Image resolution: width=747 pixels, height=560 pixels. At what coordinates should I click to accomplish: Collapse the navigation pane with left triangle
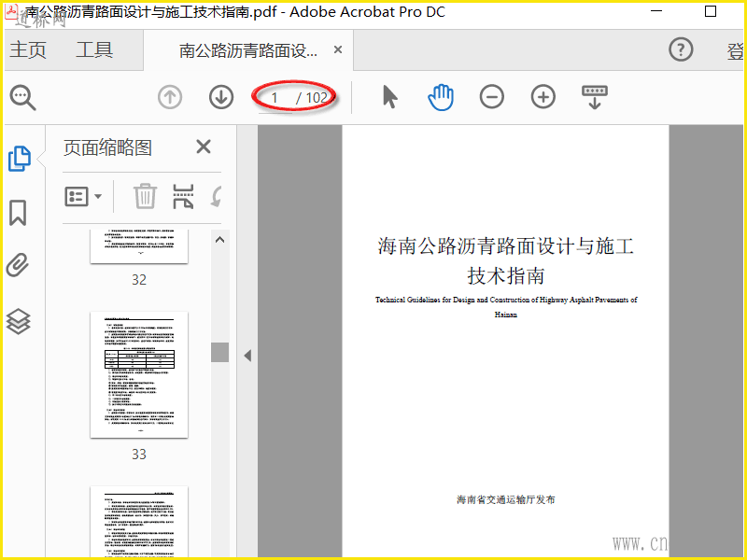247,356
